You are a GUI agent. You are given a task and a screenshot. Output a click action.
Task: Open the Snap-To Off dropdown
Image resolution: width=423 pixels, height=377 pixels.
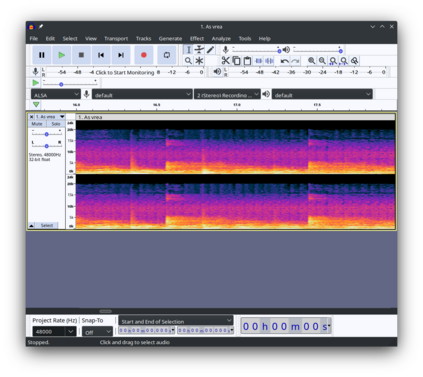point(97,332)
